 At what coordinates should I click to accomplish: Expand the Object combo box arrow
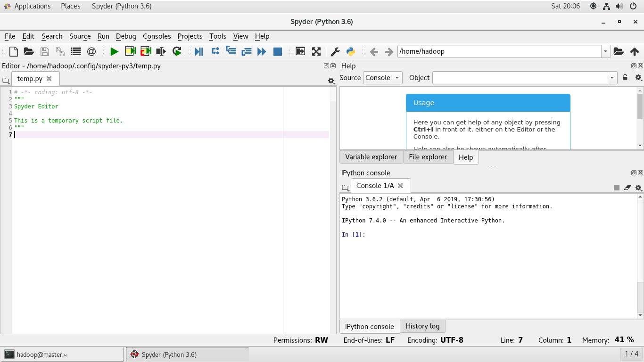(x=612, y=78)
